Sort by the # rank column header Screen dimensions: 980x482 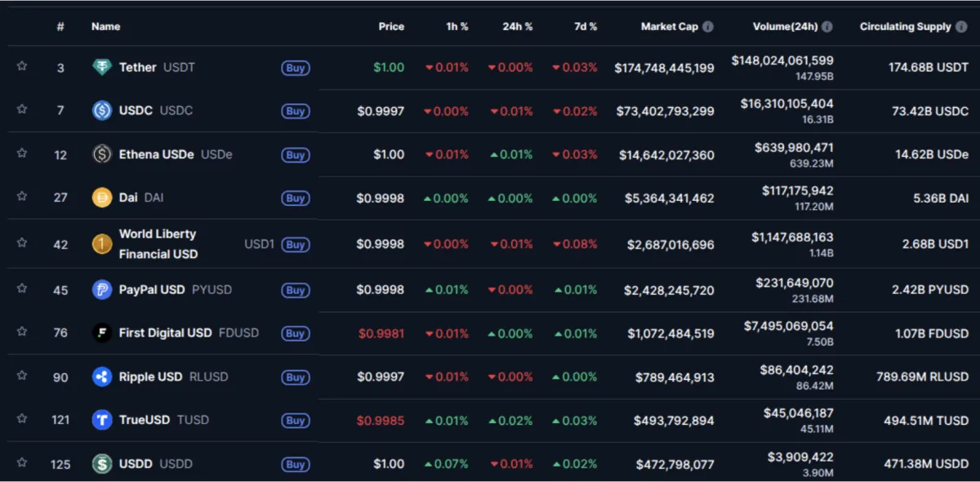[x=60, y=26]
